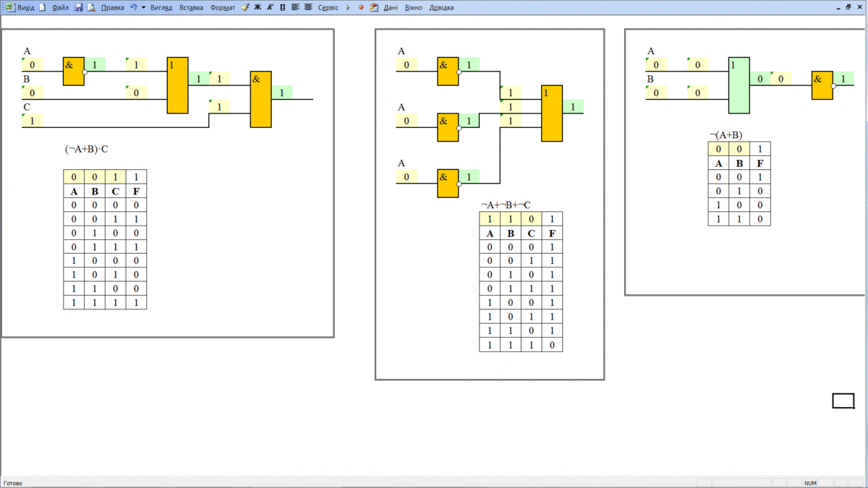Toggle underline formatting (П)
868x488 pixels.
tap(282, 7)
